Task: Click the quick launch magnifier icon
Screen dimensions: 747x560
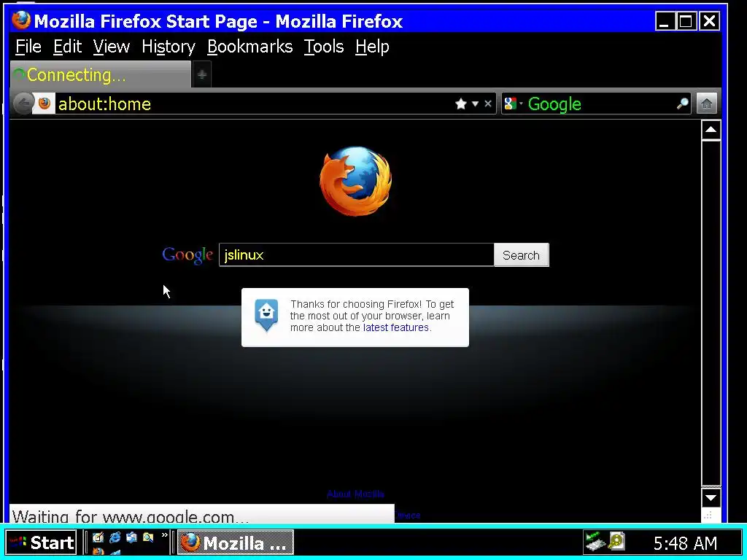Action: tap(148, 537)
